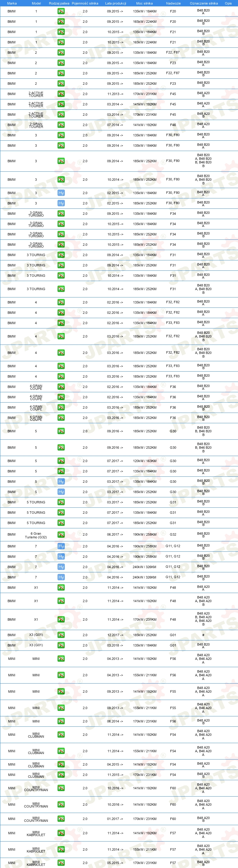The height and width of the screenshot is (868, 238).
Task: Click the 120kW / 163KM power cell
Action: tap(145, 461)
